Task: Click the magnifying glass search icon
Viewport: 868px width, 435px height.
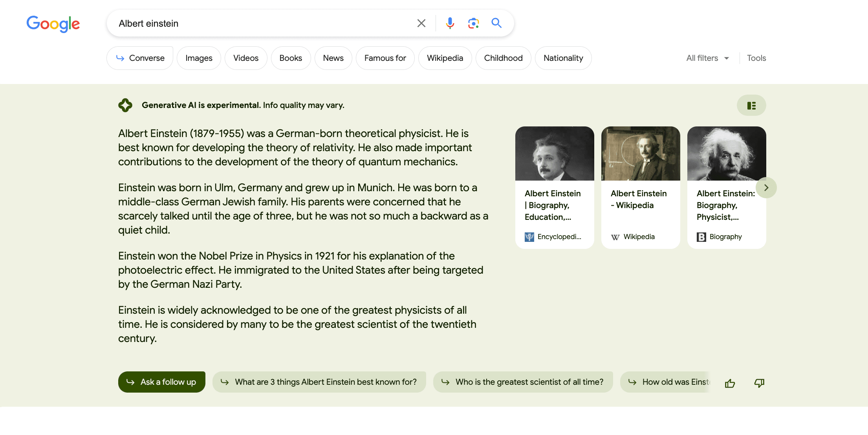Action: click(x=496, y=23)
